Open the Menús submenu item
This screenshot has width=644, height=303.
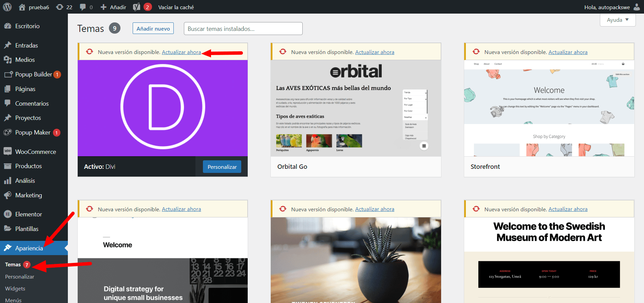click(x=13, y=300)
